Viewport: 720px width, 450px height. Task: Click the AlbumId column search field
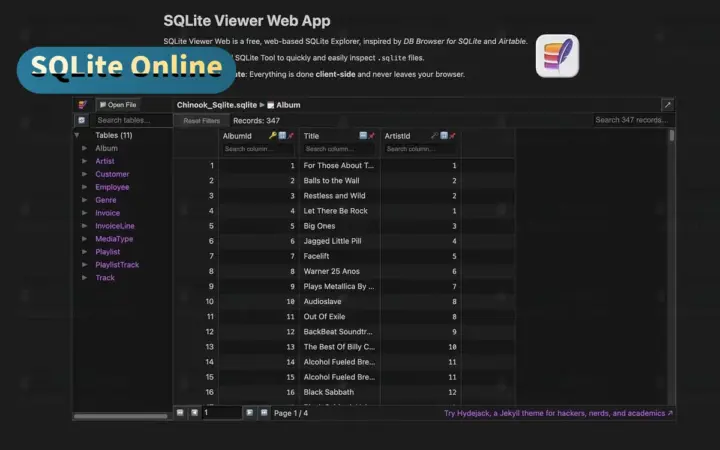coord(259,149)
